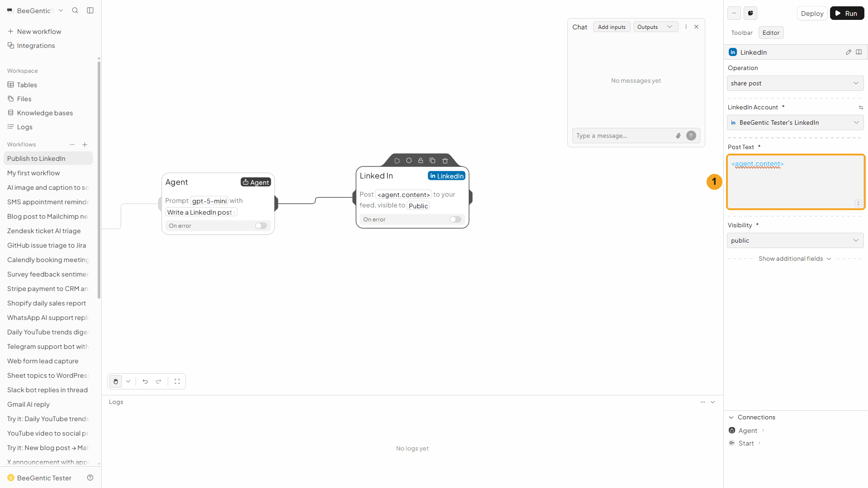Duplicate the LinkedIn node with copy icon

coord(432,161)
